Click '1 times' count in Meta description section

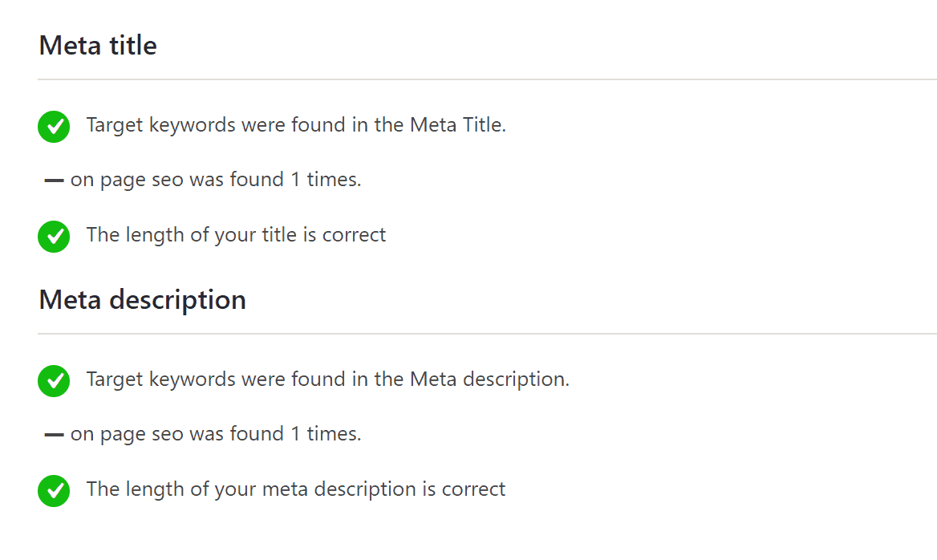[x=326, y=434]
